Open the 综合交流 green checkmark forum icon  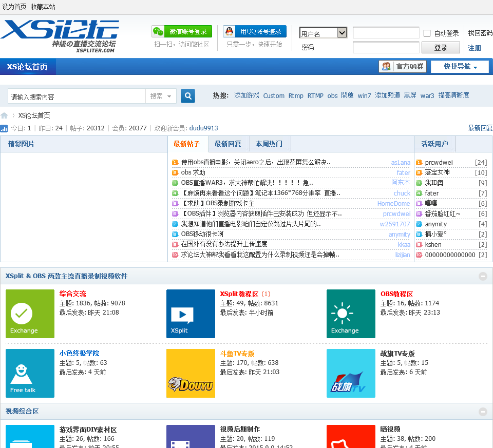(x=30, y=314)
